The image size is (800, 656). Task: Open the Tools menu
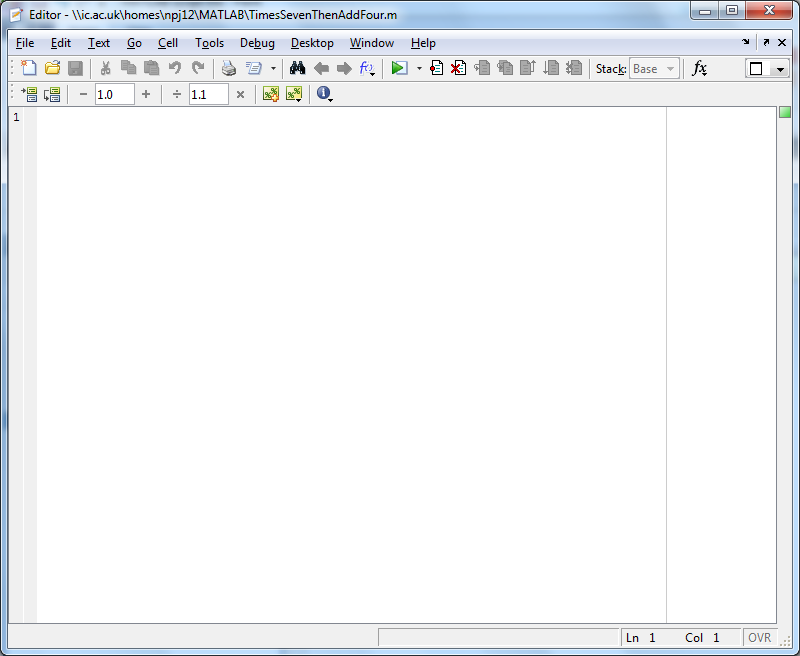point(209,43)
